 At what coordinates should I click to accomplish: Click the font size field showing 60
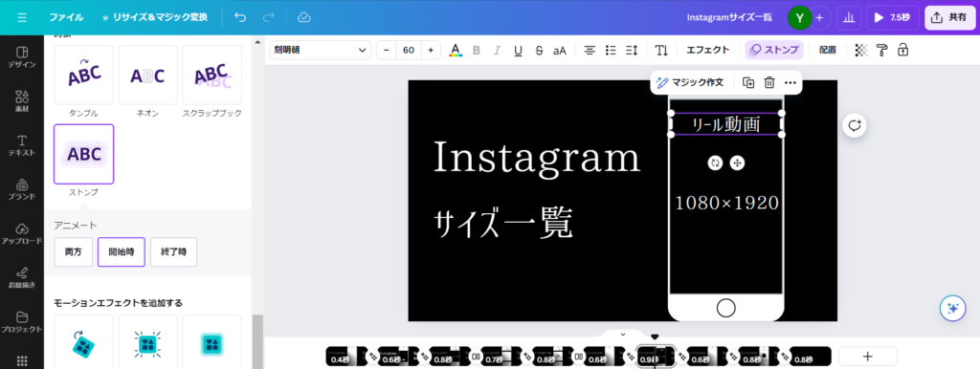coord(409,51)
